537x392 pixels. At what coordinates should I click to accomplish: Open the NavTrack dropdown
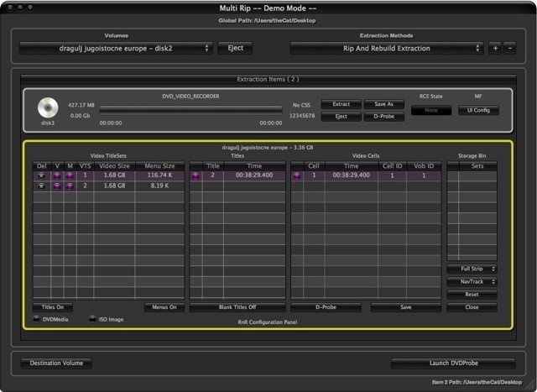click(472, 282)
